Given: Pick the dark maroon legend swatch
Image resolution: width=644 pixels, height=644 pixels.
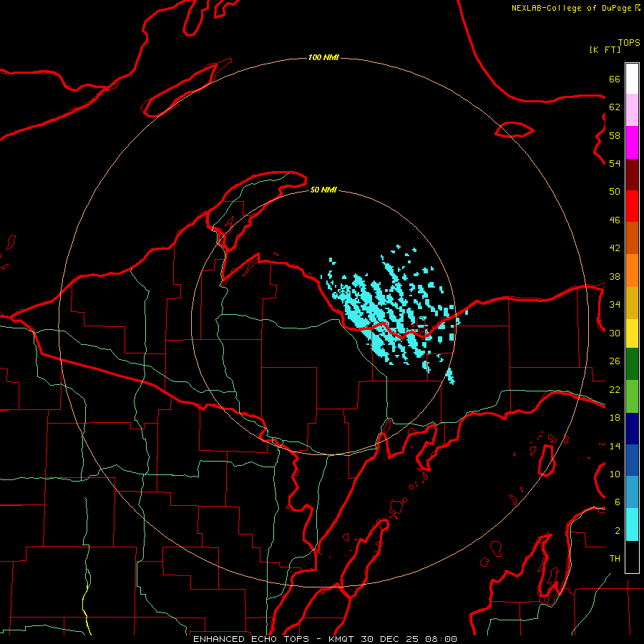Looking at the screenshot, I should click(x=632, y=175).
